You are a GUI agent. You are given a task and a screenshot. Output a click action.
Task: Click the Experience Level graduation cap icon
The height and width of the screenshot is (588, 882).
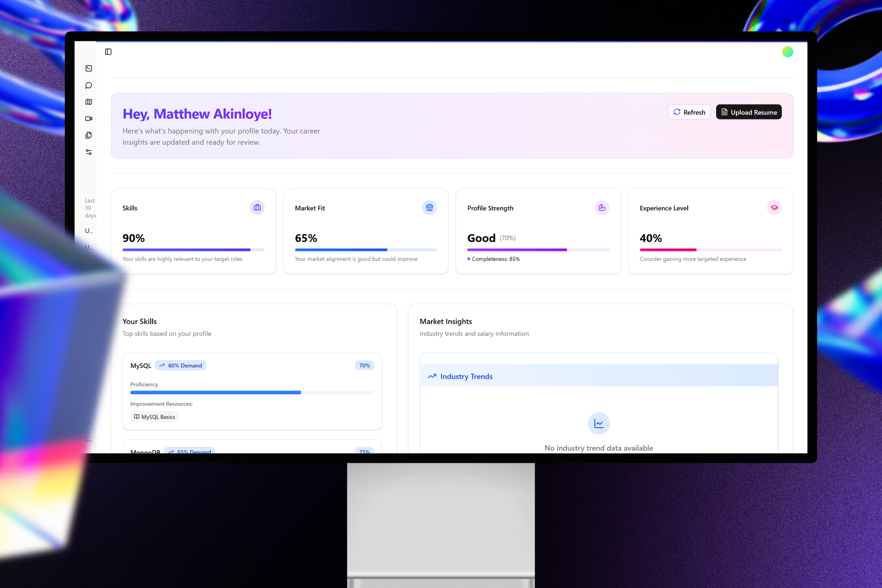pyautogui.click(x=774, y=208)
